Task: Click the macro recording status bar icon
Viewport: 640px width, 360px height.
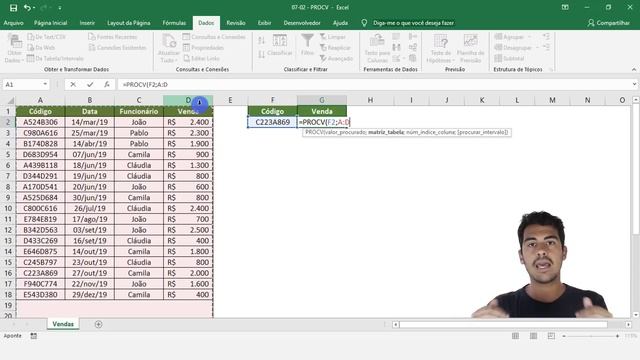Action: point(33,336)
